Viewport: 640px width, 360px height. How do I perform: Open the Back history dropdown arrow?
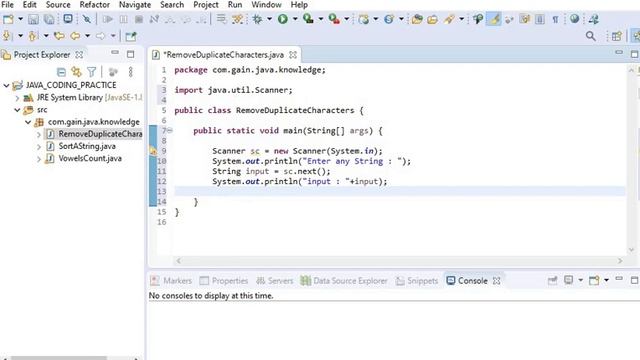[x=87, y=36]
